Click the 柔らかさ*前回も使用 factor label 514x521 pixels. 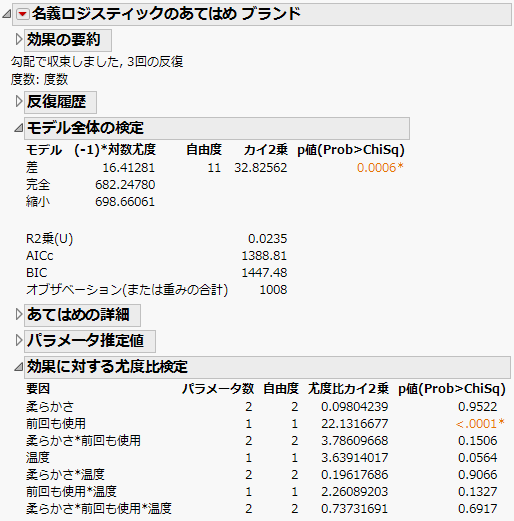point(83,441)
